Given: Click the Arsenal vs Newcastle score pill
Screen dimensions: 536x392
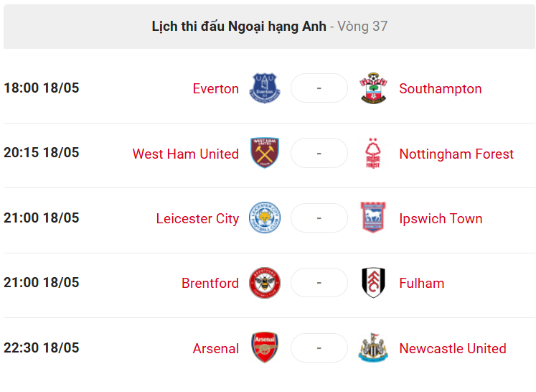Looking at the screenshot, I should (319, 348).
